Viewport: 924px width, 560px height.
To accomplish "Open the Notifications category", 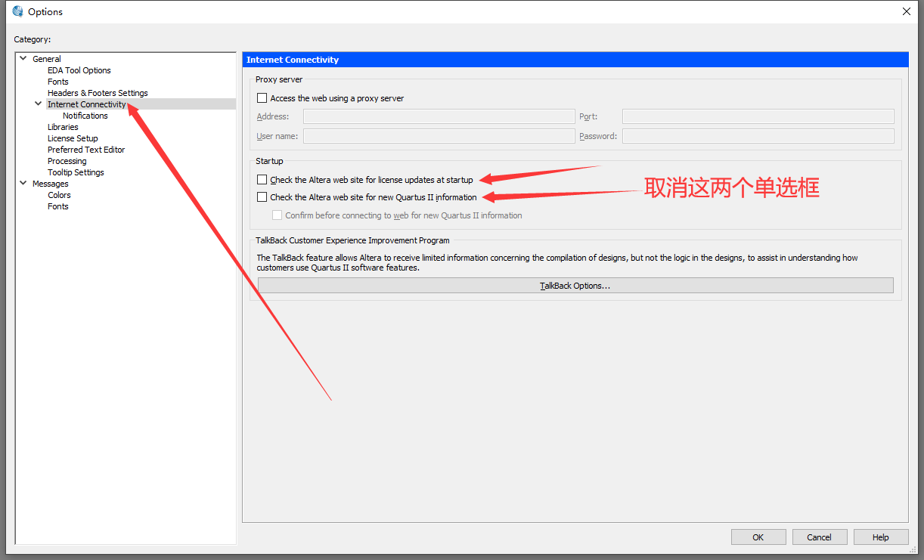I will point(85,116).
